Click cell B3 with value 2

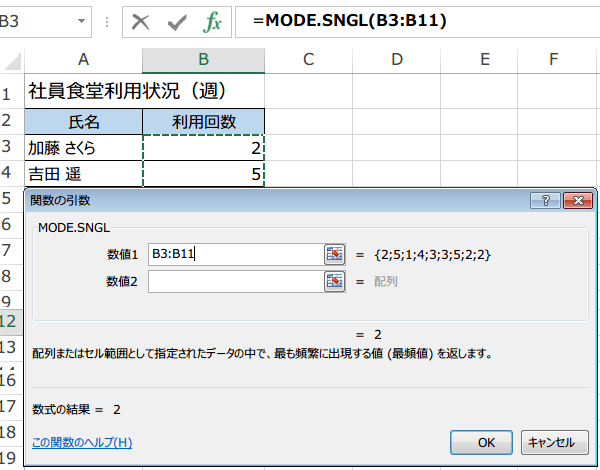(203, 148)
